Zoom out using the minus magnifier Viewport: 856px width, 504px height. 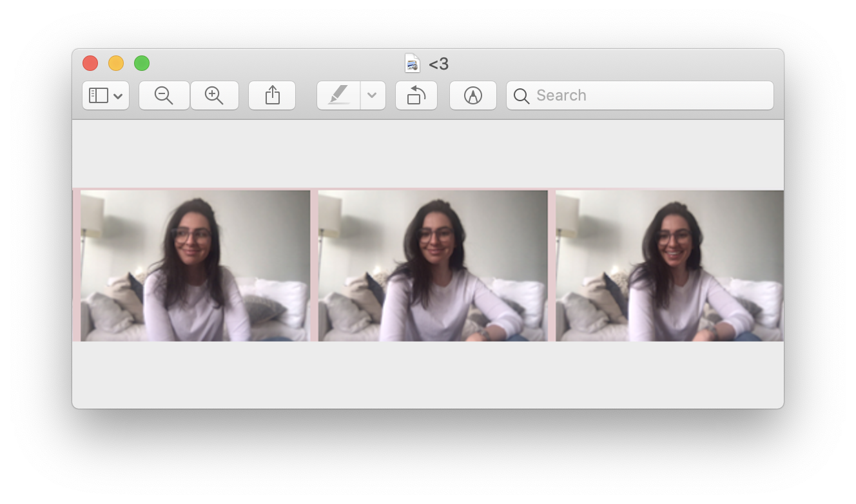click(164, 95)
